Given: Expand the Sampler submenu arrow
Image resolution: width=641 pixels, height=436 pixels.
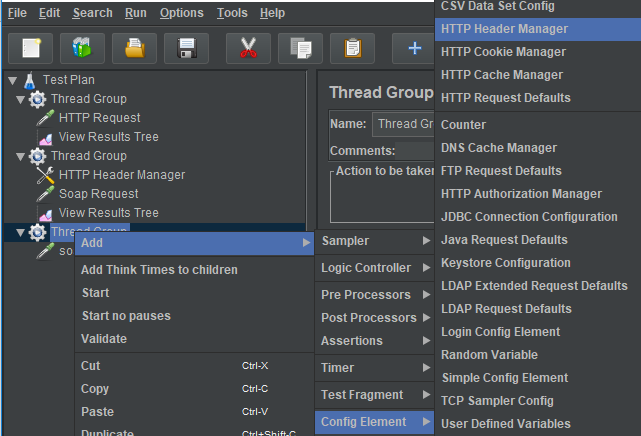Looking at the screenshot, I should [426, 241].
